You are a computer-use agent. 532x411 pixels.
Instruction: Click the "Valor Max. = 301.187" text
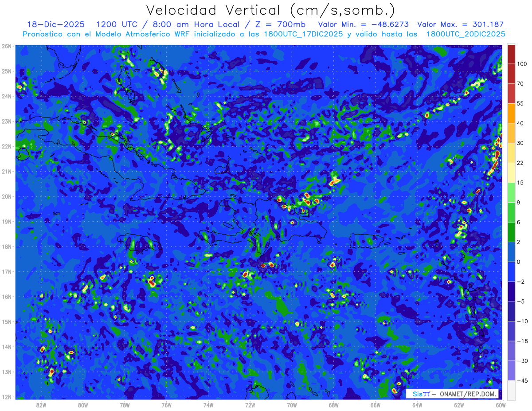coord(461,24)
